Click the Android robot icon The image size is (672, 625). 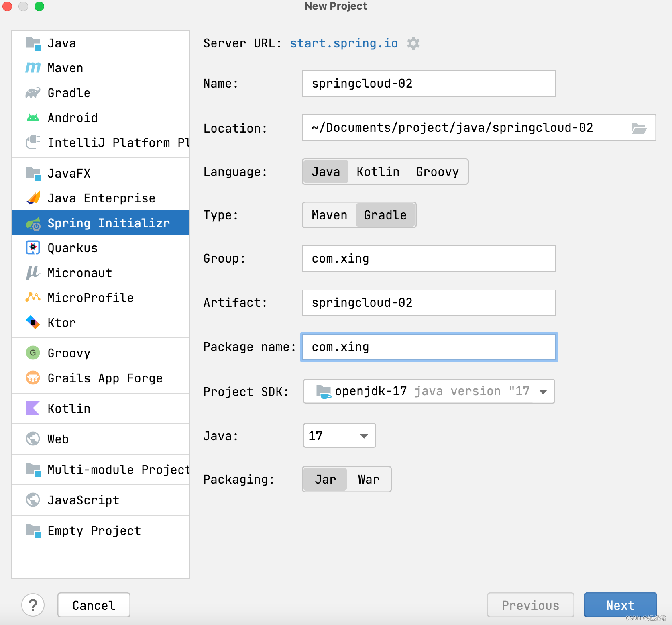(x=33, y=118)
